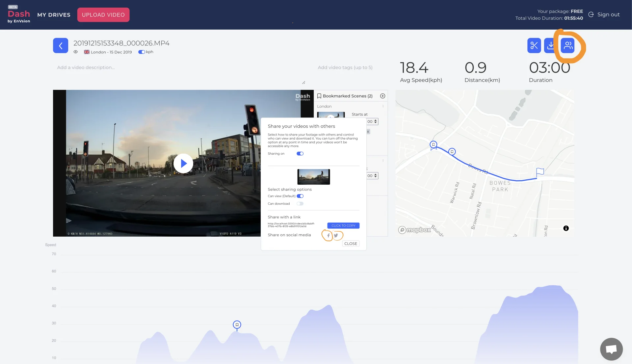
Task: Toggle the kph speed unit switch
Action: 142,52
